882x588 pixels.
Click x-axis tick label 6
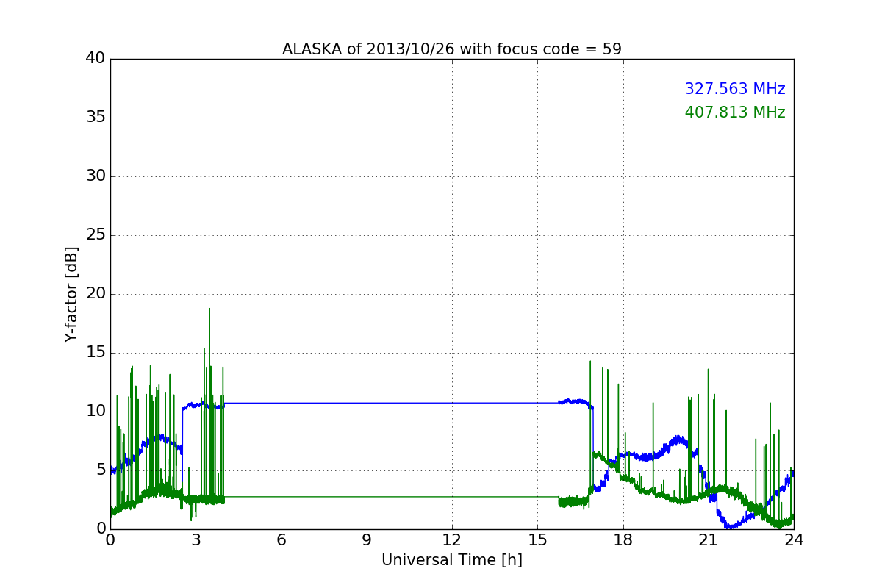(281, 540)
